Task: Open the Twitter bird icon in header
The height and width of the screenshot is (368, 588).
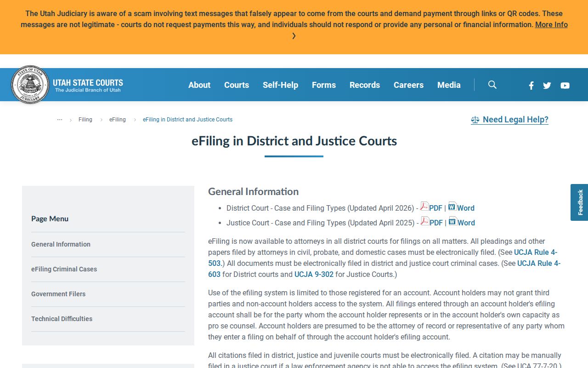Action: coord(547,85)
